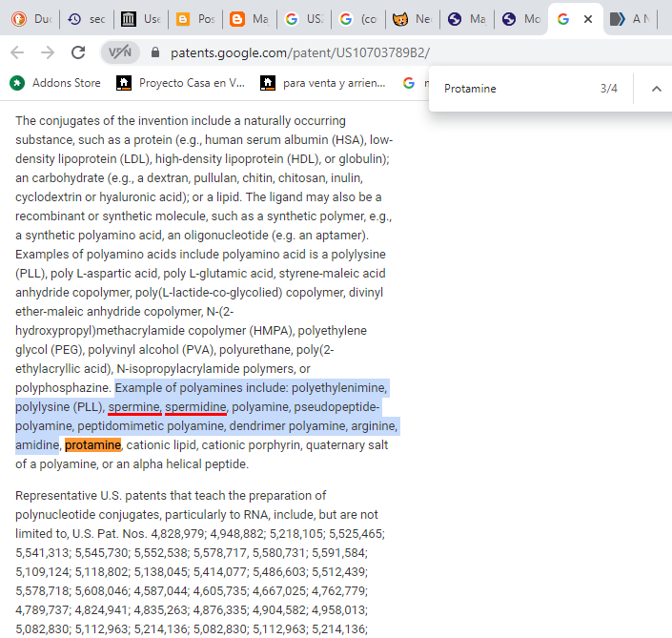672x638 pixels.
Task: Reload the patent page
Action: (x=78, y=52)
